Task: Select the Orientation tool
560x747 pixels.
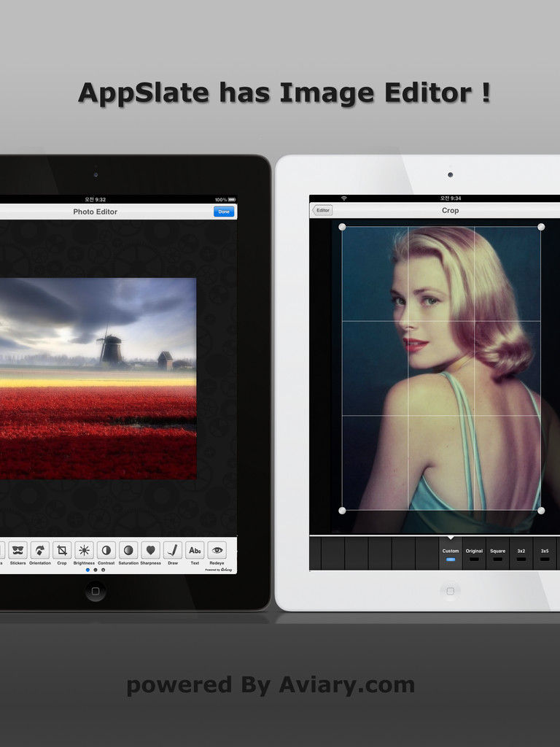Action: (40, 553)
